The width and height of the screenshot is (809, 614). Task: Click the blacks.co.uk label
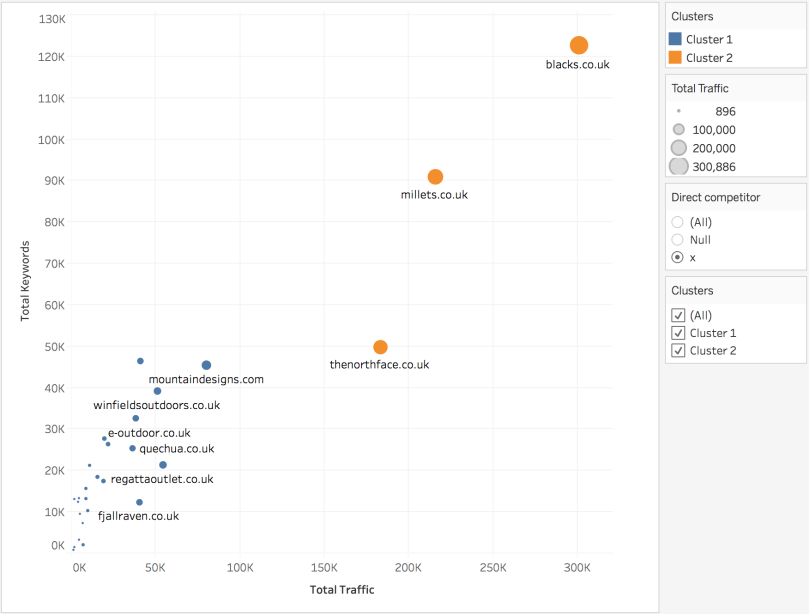[577, 65]
